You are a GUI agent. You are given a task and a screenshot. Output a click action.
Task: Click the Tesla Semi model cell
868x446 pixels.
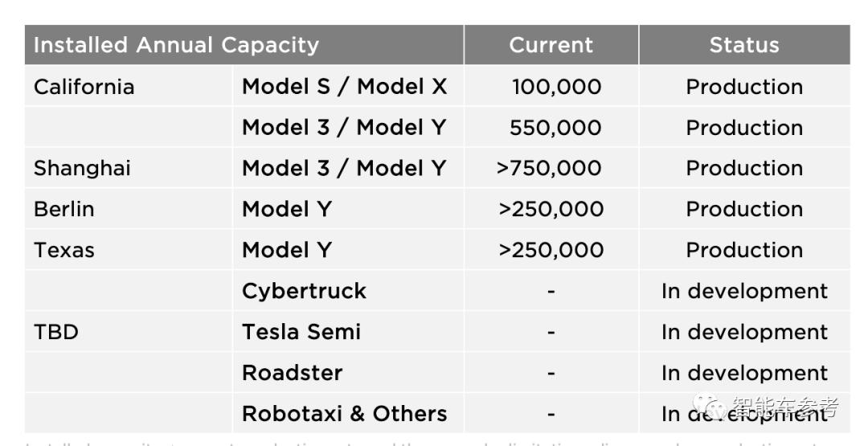point(301,332)
